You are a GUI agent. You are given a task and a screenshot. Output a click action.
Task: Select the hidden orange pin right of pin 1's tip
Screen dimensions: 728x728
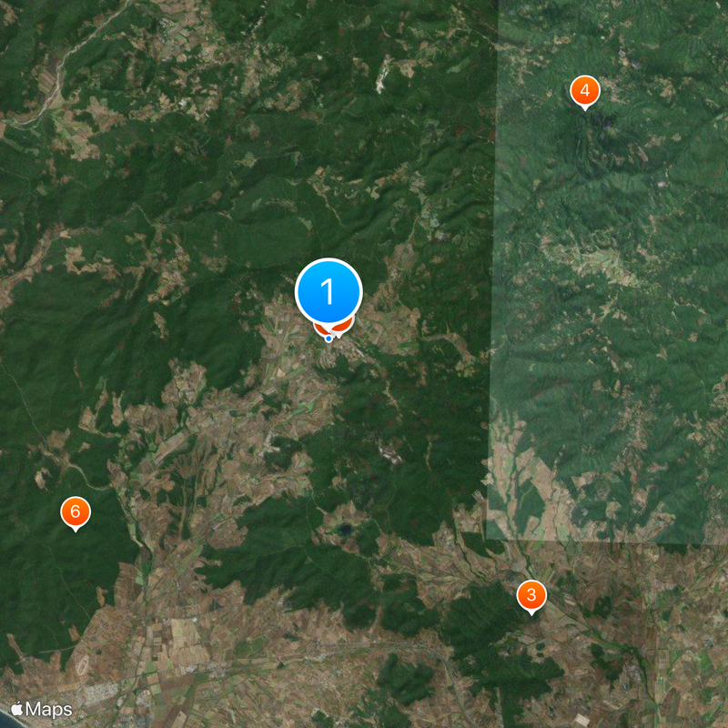[x=345, y=327]
